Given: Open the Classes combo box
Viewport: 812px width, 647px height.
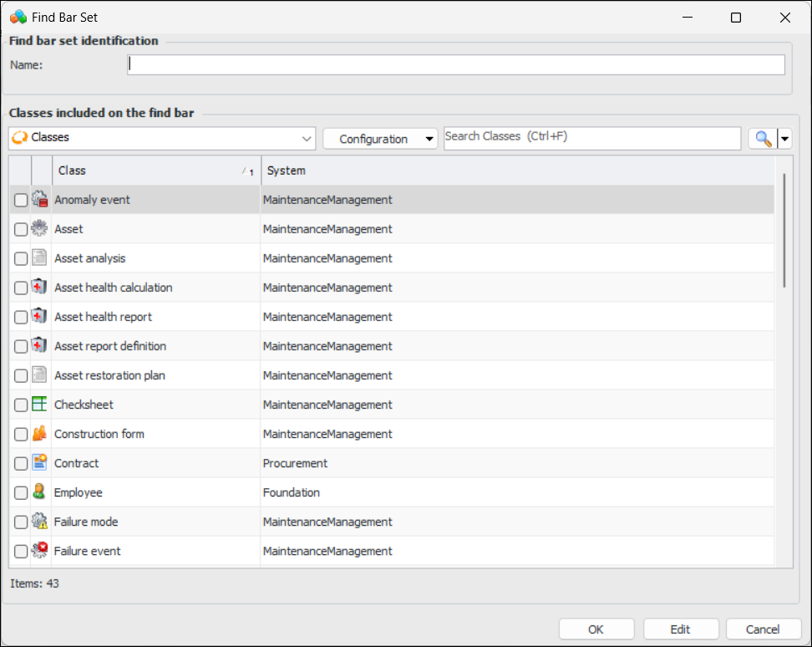Looking at the screenshot, I should tap(162, 138).
